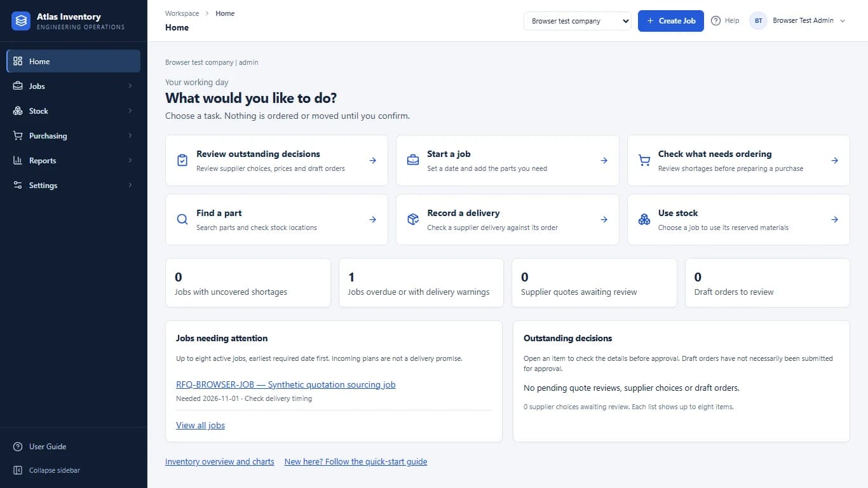
Task: Click the Jobs briefcase icon in sidebar
Action: (18, 86)
